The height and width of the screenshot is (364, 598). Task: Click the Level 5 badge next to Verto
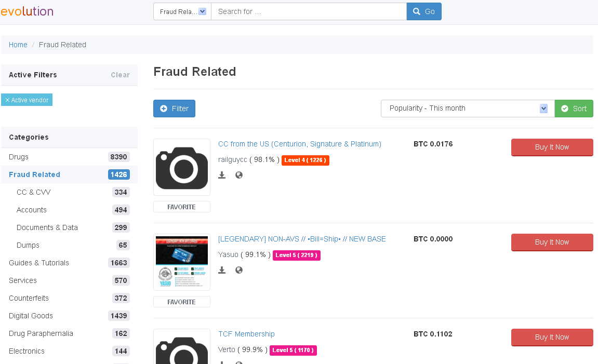tap(293, 350)
